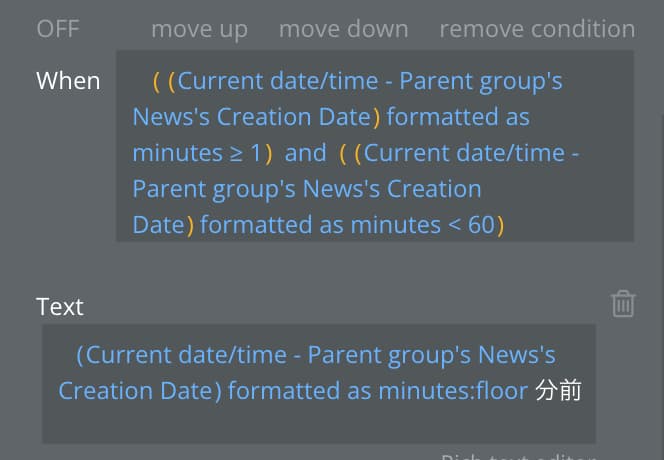Delete the Text property with trash icon
This screenshot has width=664, height=460.
pos(623,304)
